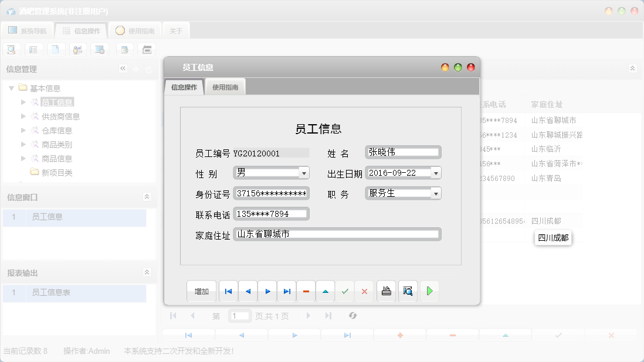Click inside the 姓名 field showing 张晓伟

(402, 152)
